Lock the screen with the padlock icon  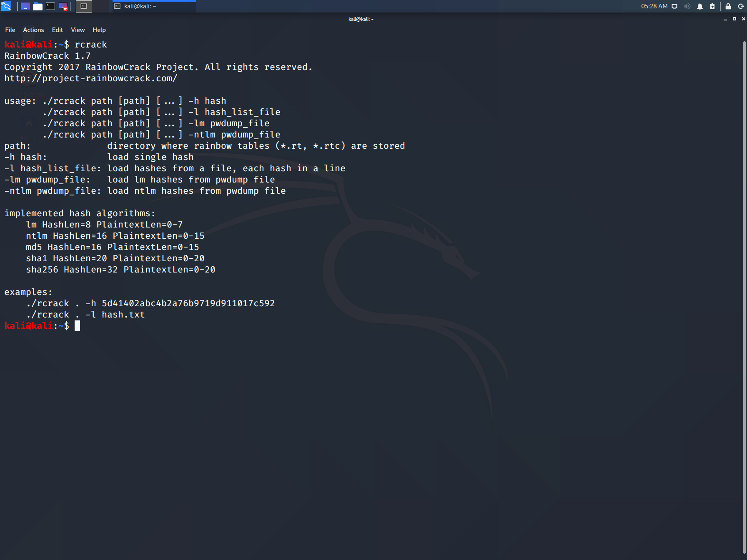click(x=728, y=6)
